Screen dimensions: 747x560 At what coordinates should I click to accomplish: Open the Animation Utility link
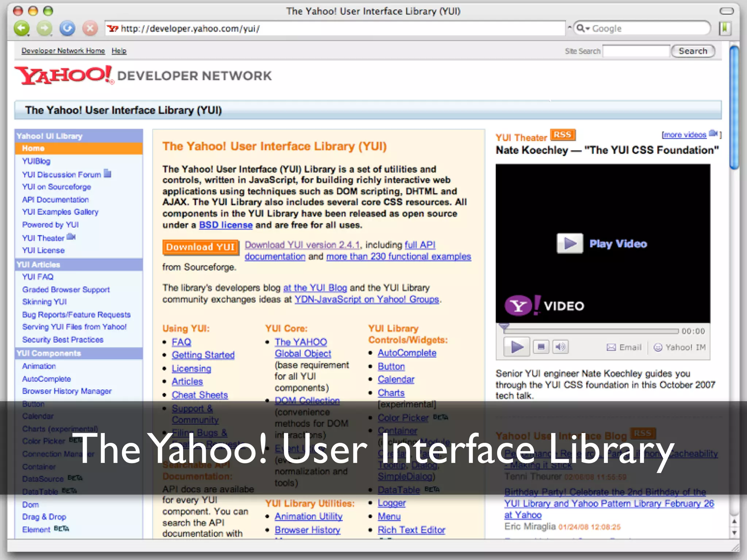click(309, 517)
